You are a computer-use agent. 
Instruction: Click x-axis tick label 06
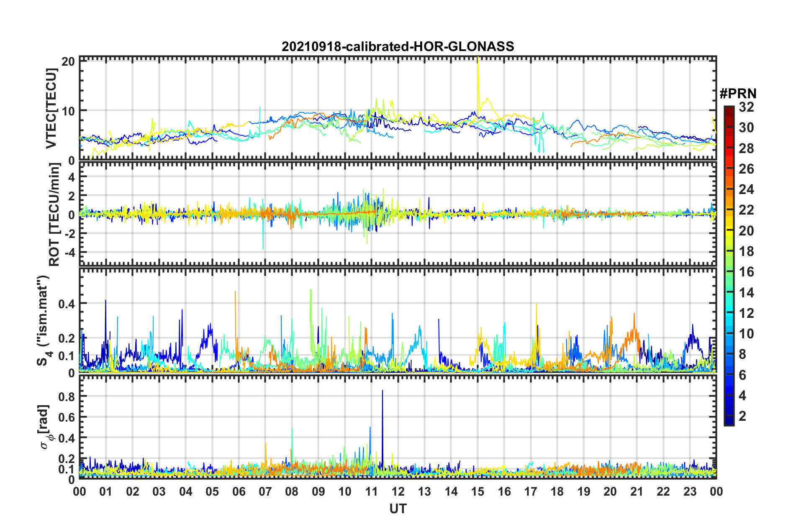[x=239, y=491]
